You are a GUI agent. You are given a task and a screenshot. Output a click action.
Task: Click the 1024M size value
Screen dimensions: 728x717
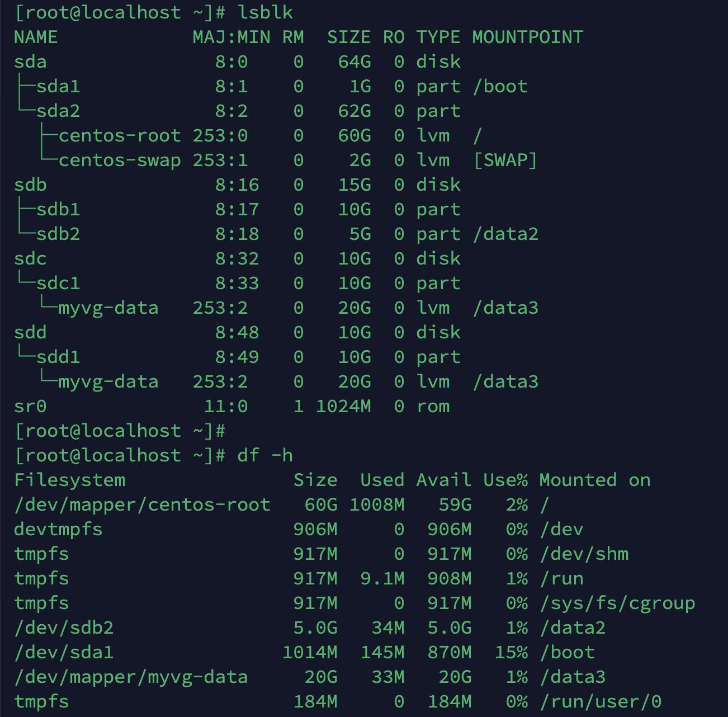pyautogui.click(x=343, y=406)
